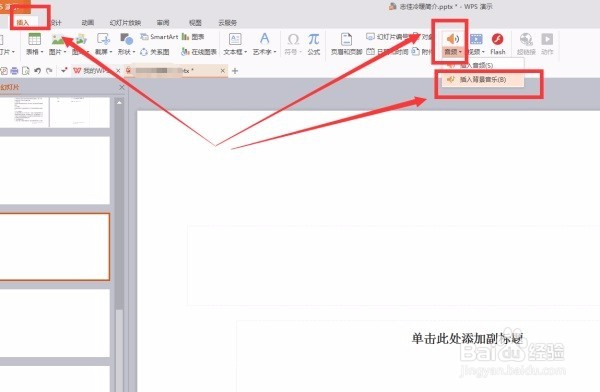Insert a 关系图 relationship diagram
Viewport: 600px width, 392px height.
155,52
